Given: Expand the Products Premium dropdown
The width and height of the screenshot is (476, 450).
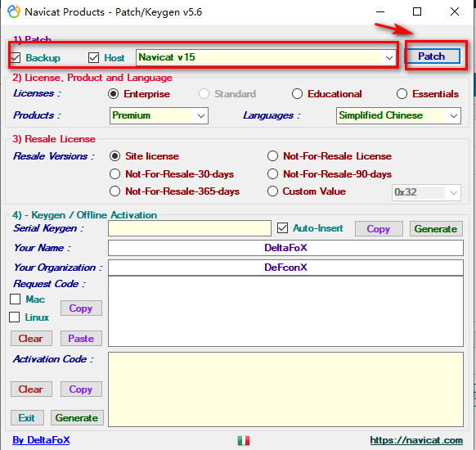Looking at the screenshot, I should pyautogui.click(x=159, y=115).
